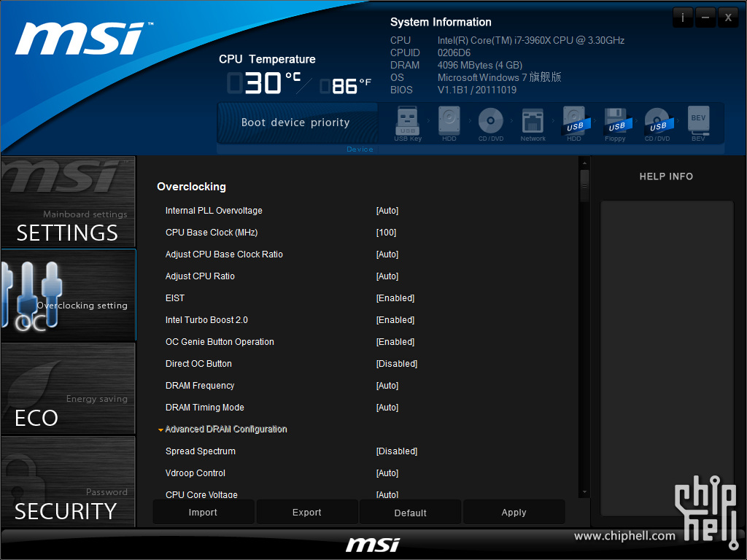
Task: Click the Import button
Action: click(203, 513)
